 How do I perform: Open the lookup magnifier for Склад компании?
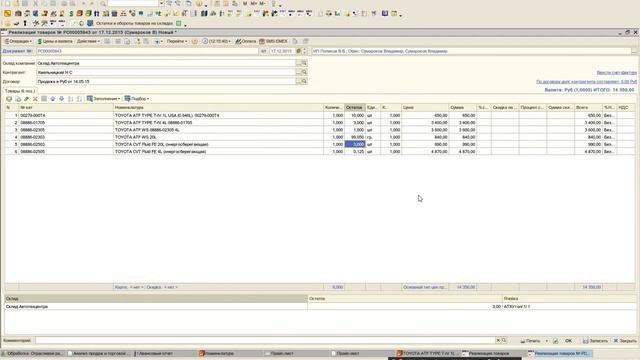click(x=304, y=63)
